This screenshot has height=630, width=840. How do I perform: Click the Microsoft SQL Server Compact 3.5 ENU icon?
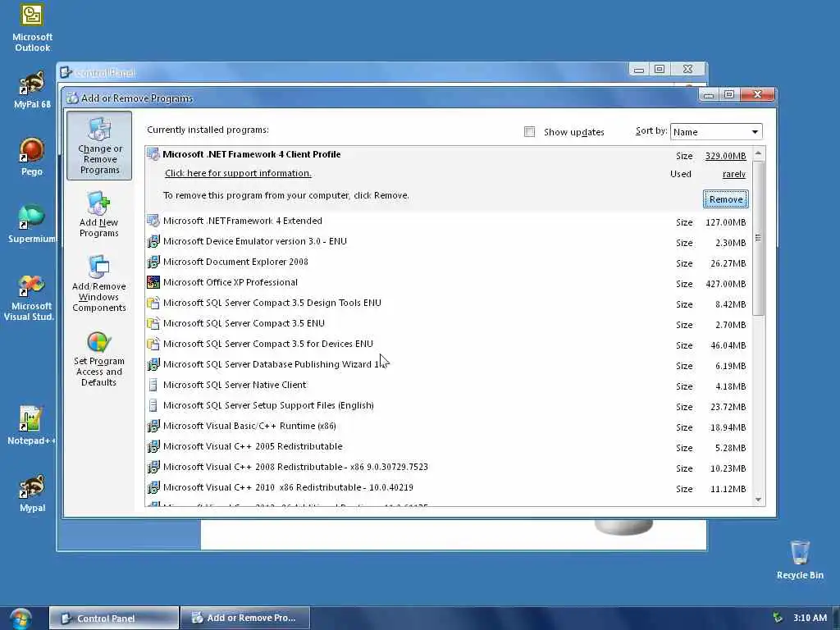click(153, 323)
